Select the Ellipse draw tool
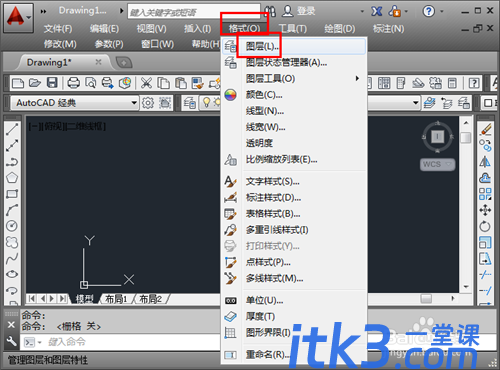500x370 pixels. click(x=12, y=274)
